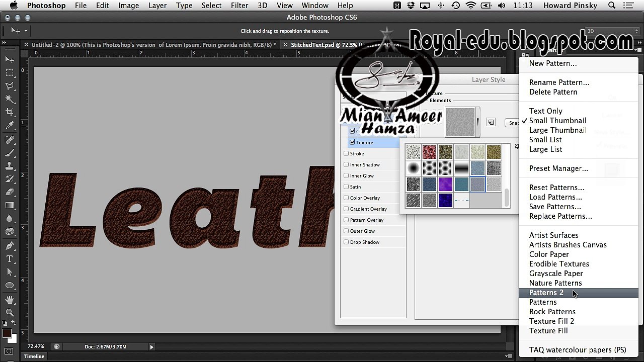Switch to the Untitled-2 document tab
The width and height of the screenshot is (644, 362).
[x=153, y=45]
